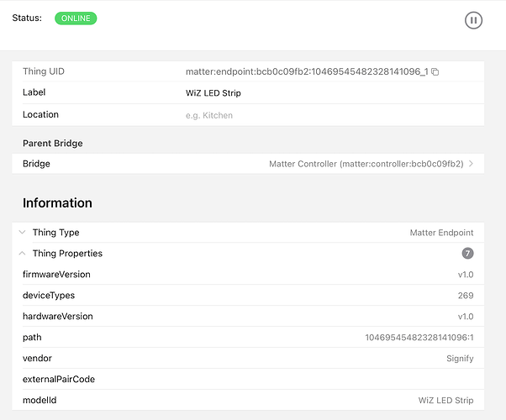Click the properties count badge showing 7
The height and width of the screenshot is (420, 506).
(x=467, y=254)
